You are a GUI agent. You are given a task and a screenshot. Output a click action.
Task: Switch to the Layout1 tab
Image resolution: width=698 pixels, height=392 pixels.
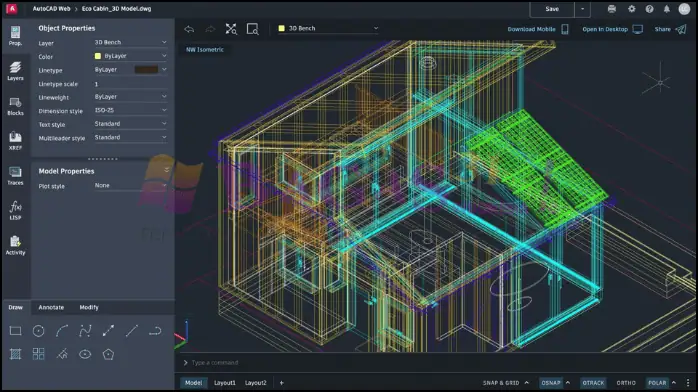(225, 383)
